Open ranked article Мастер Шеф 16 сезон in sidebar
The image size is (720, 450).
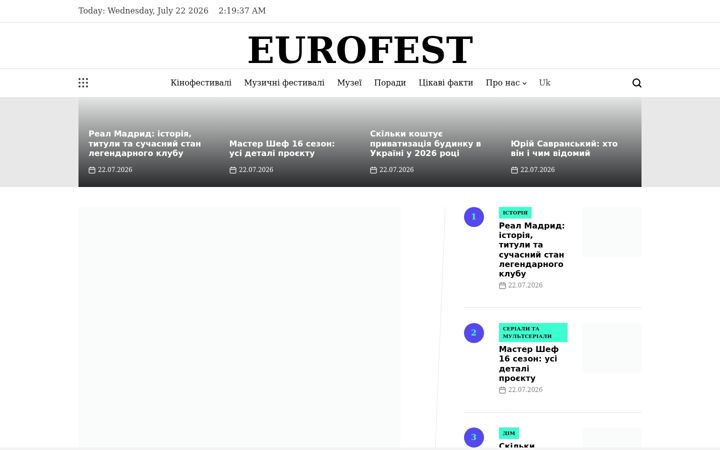[x=529, y=363]
